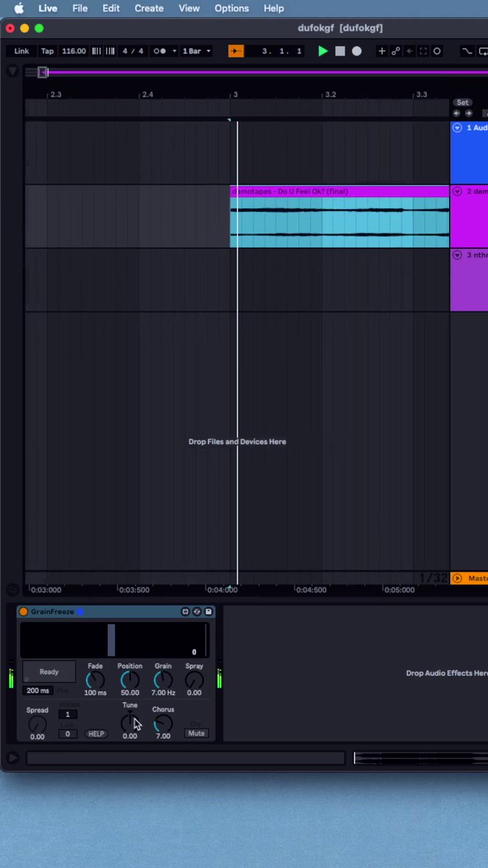The width and height of the screenshot is (488, 868).
Task: Toggle the Dry Mute button
Action: tap(196, 733)
